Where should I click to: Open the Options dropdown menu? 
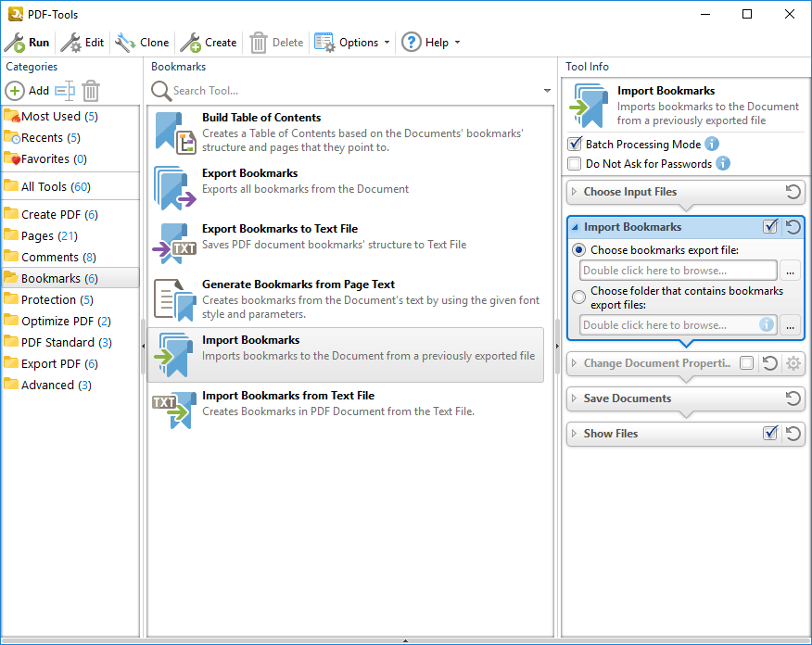[352, 43]
